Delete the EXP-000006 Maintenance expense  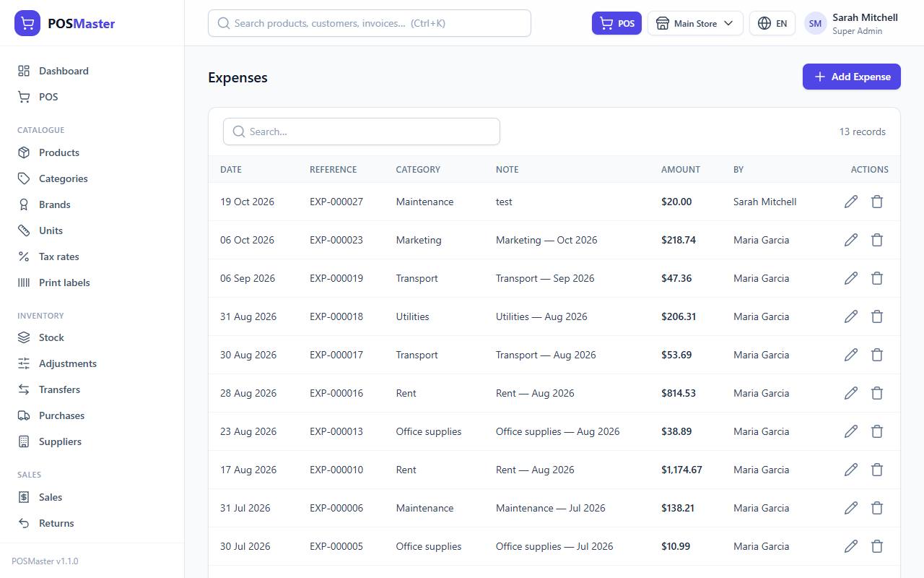click(877, 508)
